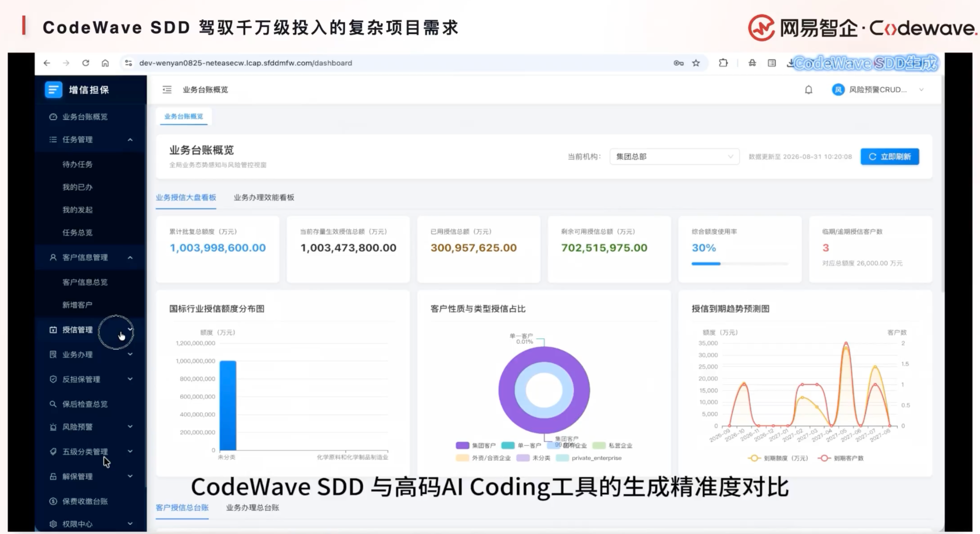Toggle 到期客户数 legend series
This screenshot has height=534, width=980.
point(840,458)
